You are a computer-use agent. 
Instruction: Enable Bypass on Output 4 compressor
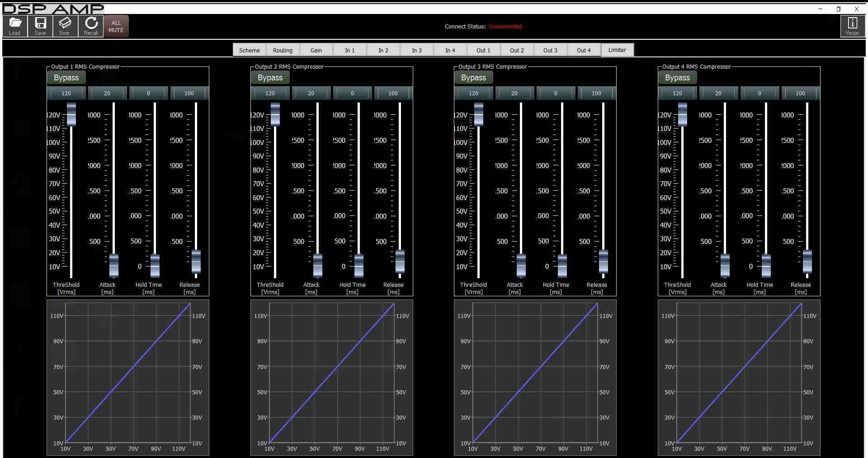(677, 78)
